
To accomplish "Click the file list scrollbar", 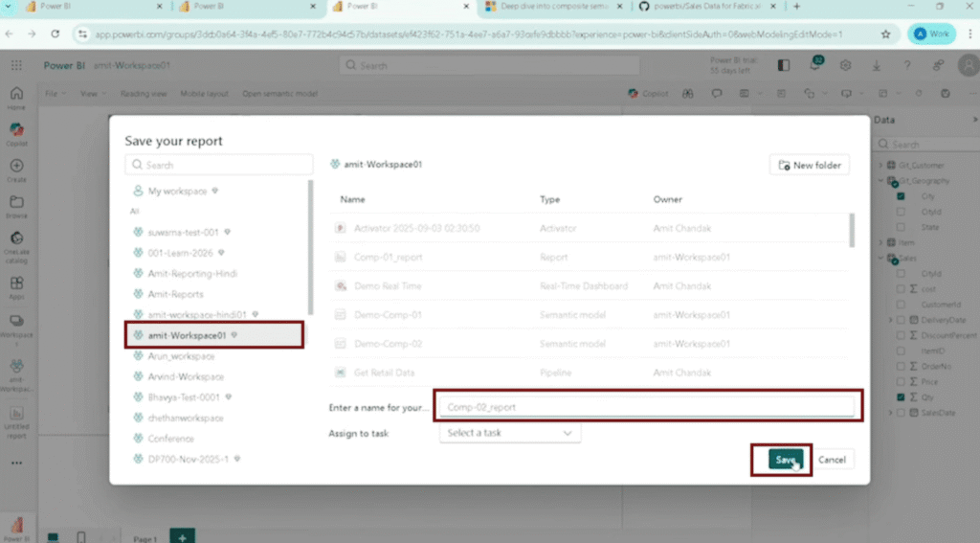I will (x=851, y=230).
